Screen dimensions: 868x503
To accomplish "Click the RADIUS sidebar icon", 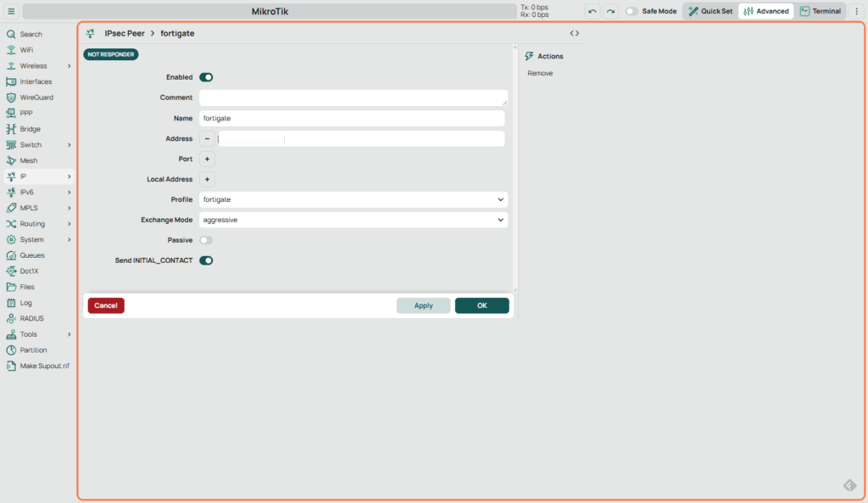I will click(x=11, y=319).
